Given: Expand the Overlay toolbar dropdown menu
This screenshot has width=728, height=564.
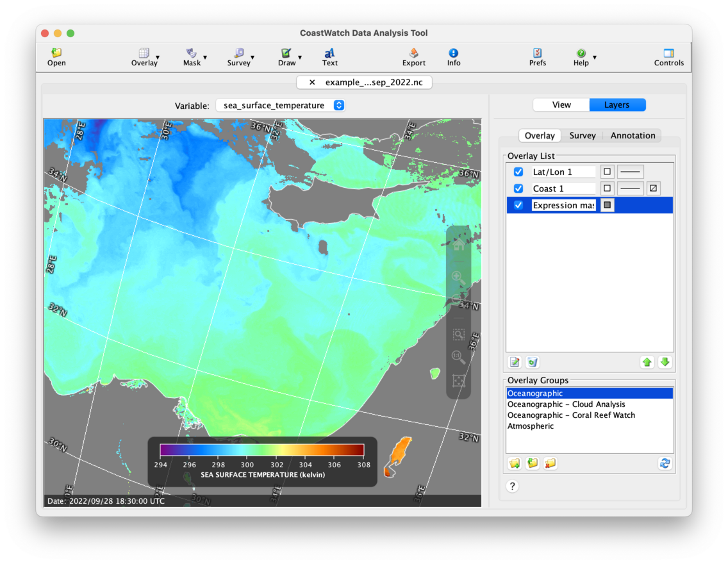Looking at the screenshot, I should click(x=158, y=58).
